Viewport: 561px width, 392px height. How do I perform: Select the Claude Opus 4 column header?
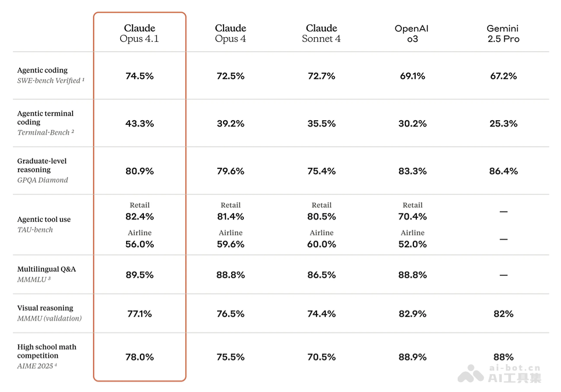[x=231, y=33]
